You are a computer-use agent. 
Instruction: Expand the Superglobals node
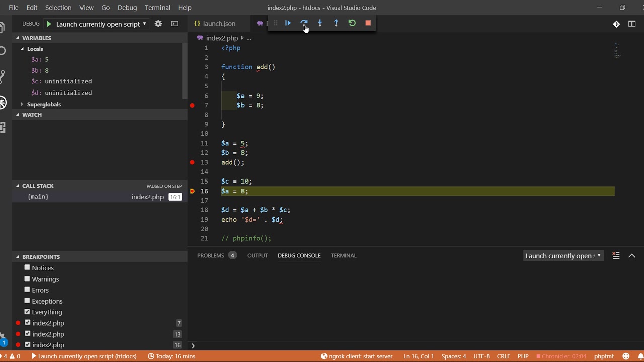coord(22,104)
